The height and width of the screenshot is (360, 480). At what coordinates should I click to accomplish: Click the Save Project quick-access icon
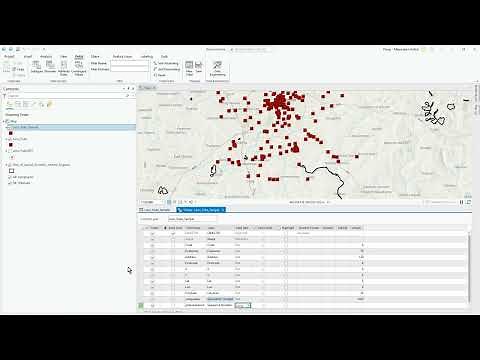[17, 49]
